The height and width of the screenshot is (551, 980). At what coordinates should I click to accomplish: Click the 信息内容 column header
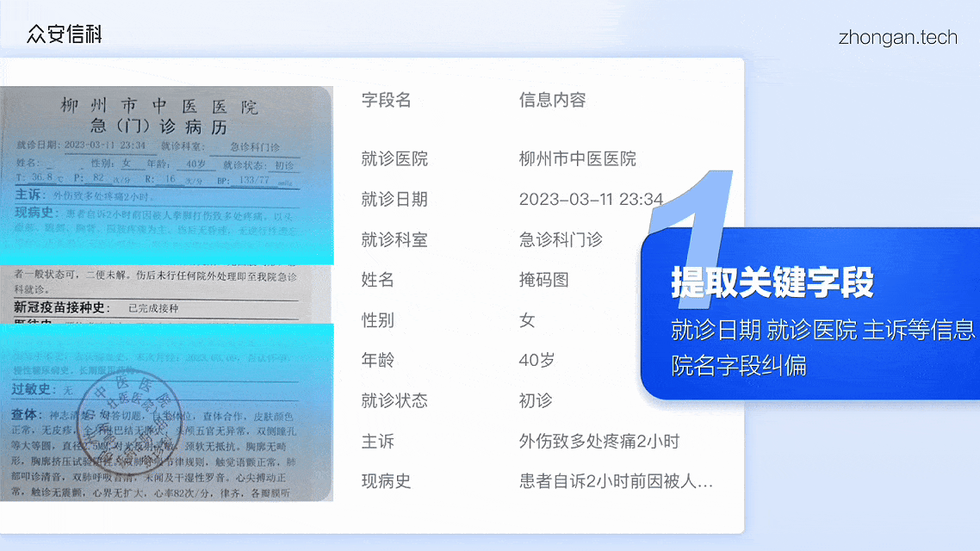(x=552, y=100)
